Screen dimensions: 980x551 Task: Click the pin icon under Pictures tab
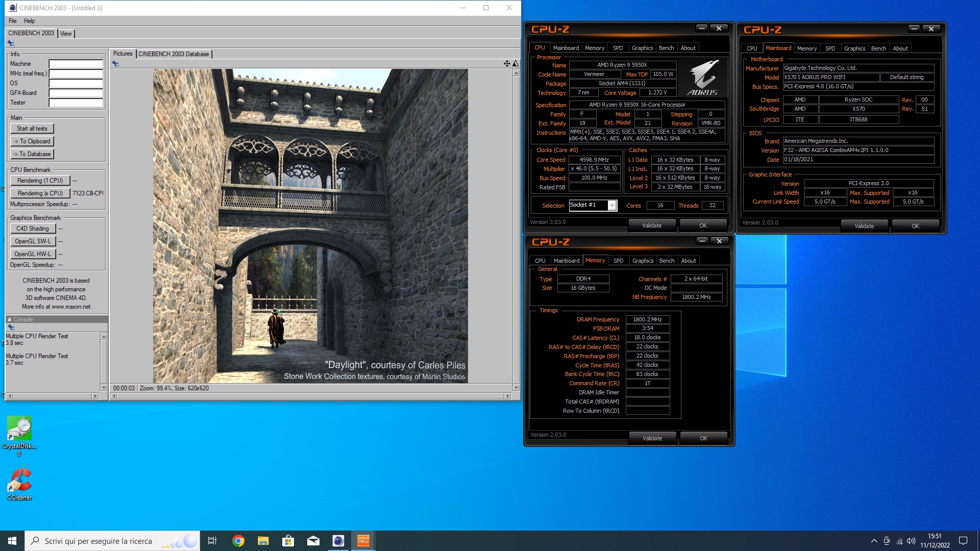[115, 64]
